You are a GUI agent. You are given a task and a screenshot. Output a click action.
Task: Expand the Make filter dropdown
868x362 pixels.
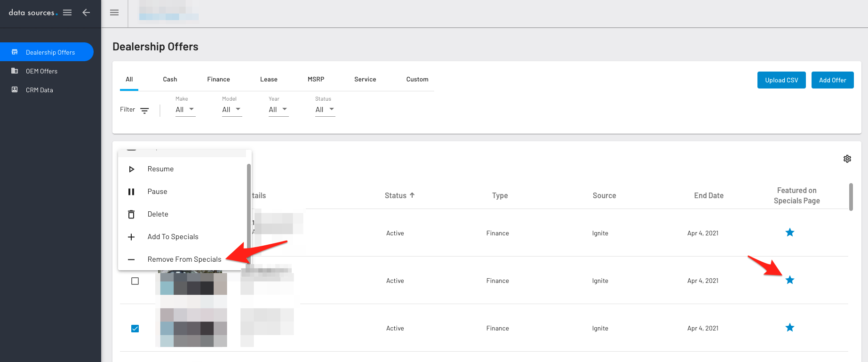pos(185,110)
